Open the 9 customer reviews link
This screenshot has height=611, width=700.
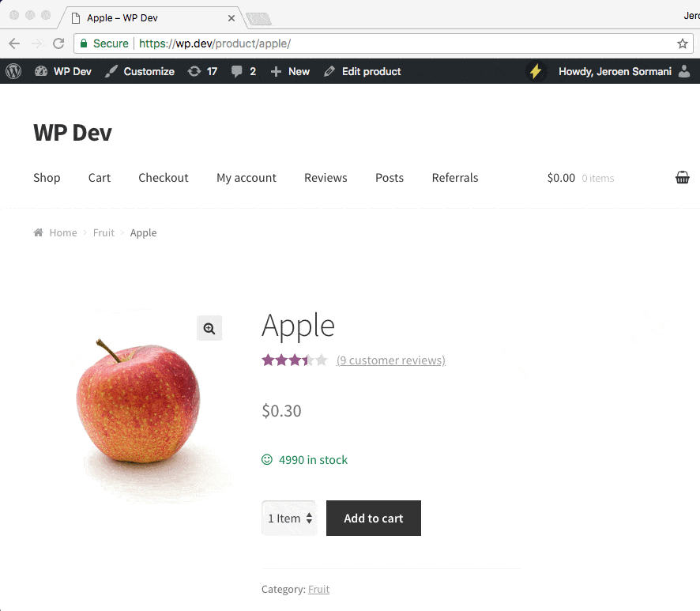click(x=390, y=360)
